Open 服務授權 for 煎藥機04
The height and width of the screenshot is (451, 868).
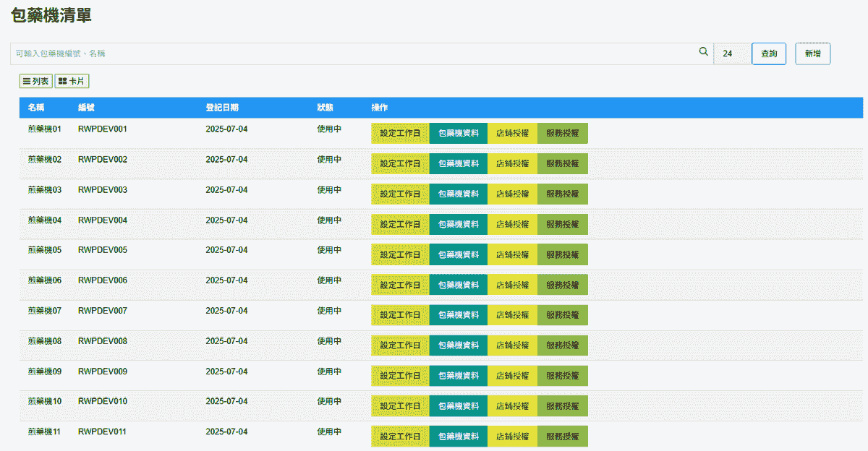point(562,224)
